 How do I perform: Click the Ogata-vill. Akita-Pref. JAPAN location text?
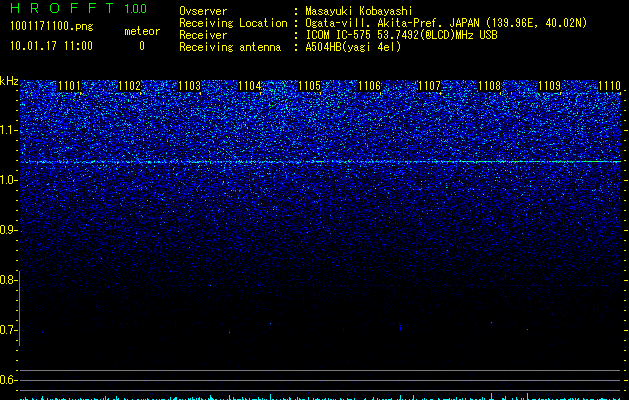coord(446,24)
